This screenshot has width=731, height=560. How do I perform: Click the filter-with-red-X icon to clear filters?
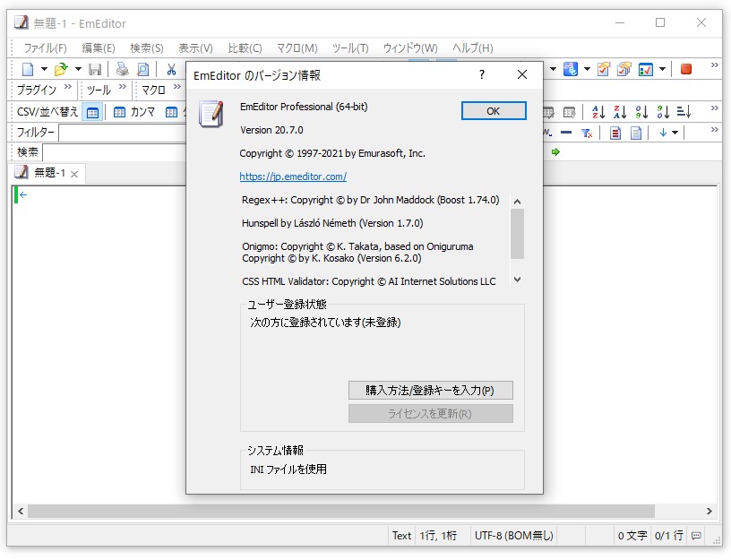click(x=588, y=133)
